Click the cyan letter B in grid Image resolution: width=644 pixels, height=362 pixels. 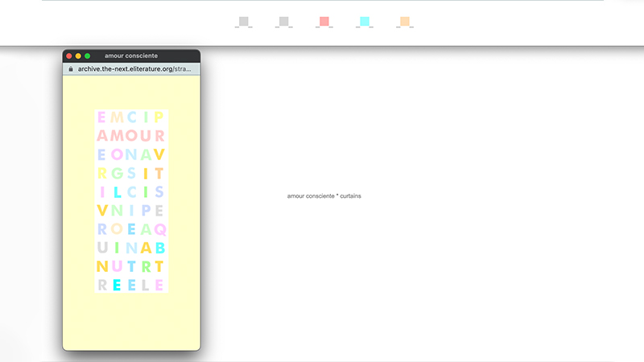159,248
